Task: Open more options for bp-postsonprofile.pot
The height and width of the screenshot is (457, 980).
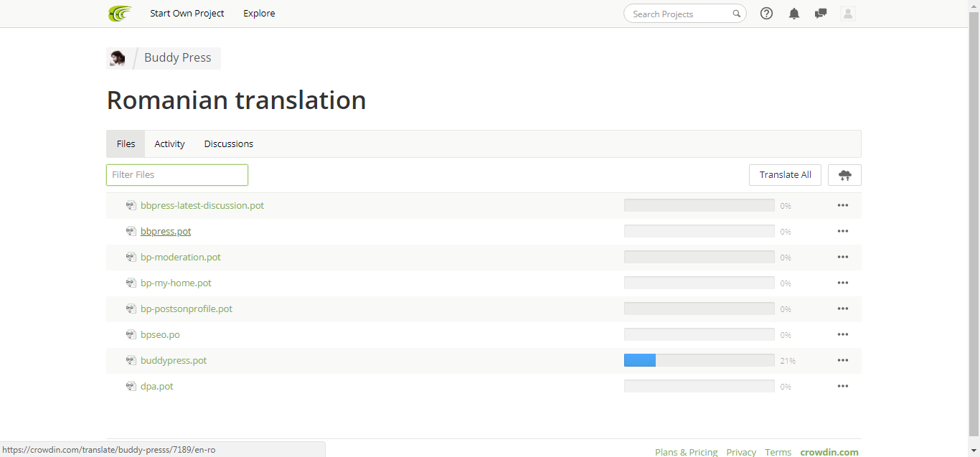Action: point(843,308)
